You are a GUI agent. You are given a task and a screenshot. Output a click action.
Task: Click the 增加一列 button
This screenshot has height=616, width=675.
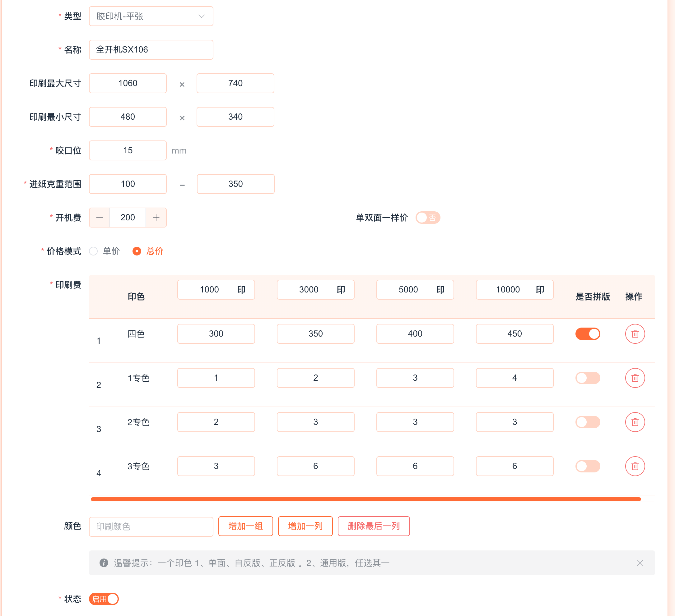305,526
